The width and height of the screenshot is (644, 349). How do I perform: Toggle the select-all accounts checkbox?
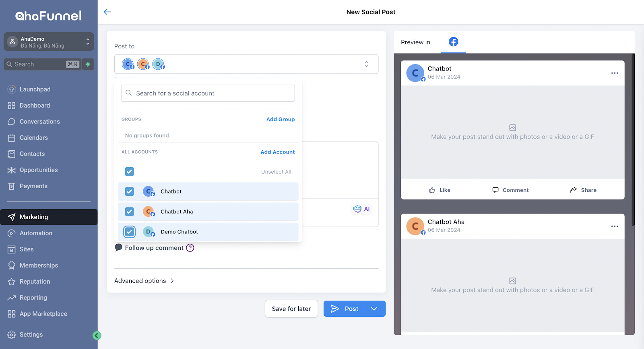pyautogui.click(x=129, y=172)
